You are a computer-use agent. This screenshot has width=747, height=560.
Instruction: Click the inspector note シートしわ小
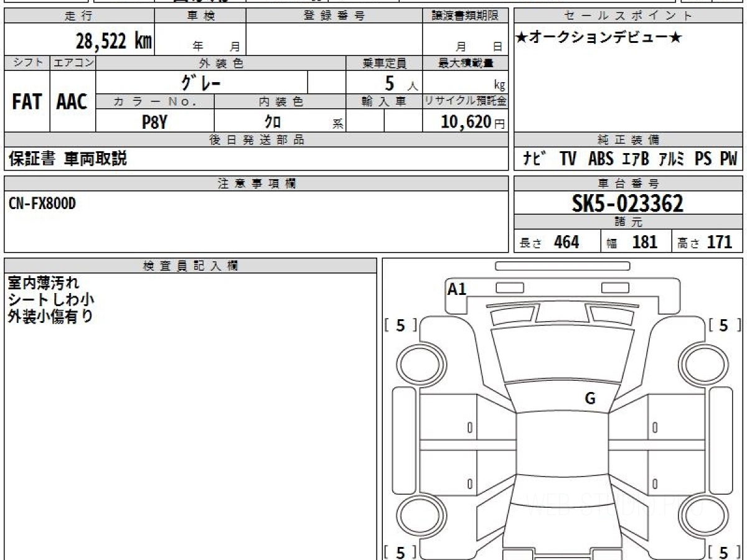pyautogui.click(x=51, y=299)
